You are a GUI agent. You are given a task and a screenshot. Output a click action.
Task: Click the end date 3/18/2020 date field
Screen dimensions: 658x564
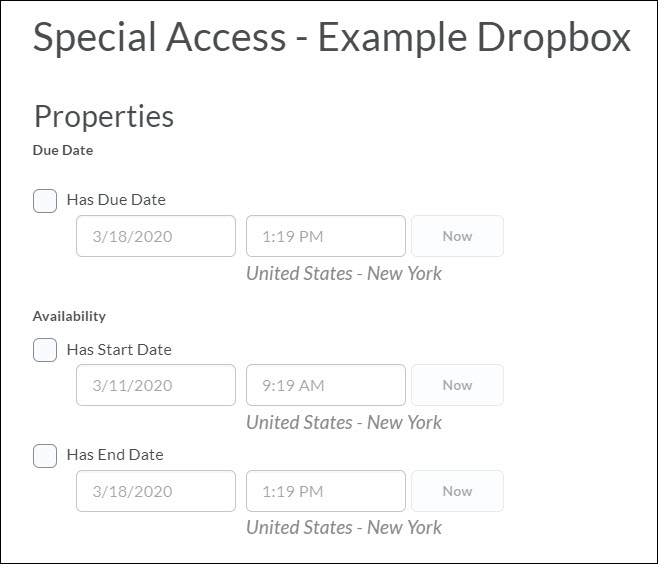pos(156,491)
